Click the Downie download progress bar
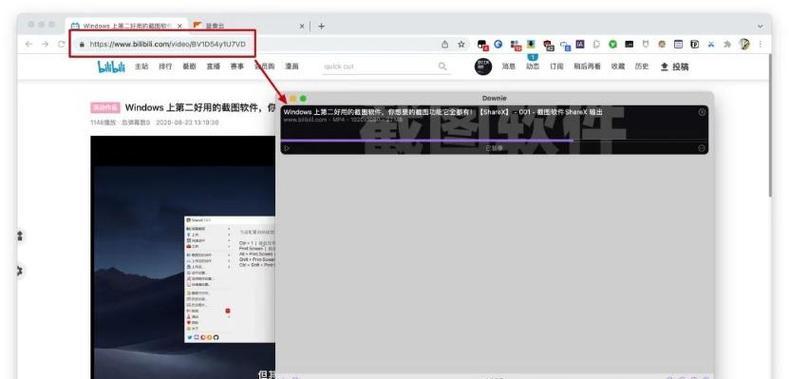Image resolution: width=789 pixels, height=379 pixels. 494,140
